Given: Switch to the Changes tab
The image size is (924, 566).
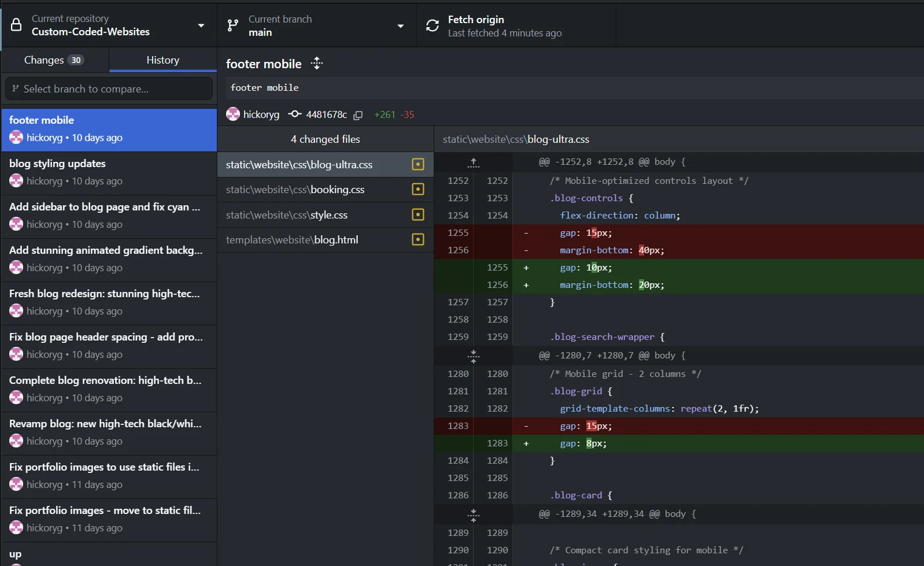Looking at the screenshot, I should [x=54, y=60].
